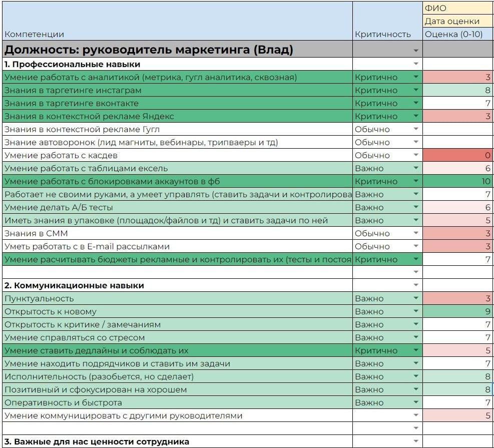Select the Компетенции column header
This screenshot has height=448, width=494.
click(x=177, y=21)
